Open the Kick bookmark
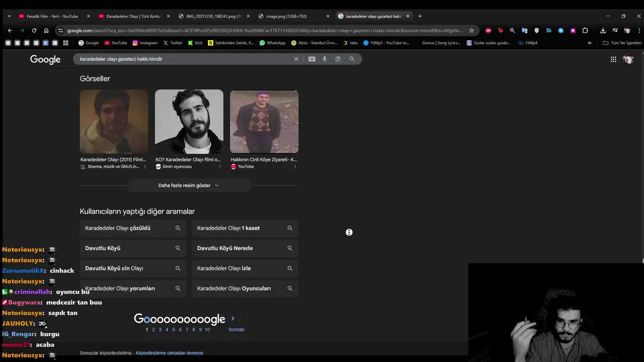Viewport: 644px width, 362px height. [x=195, y=43]
